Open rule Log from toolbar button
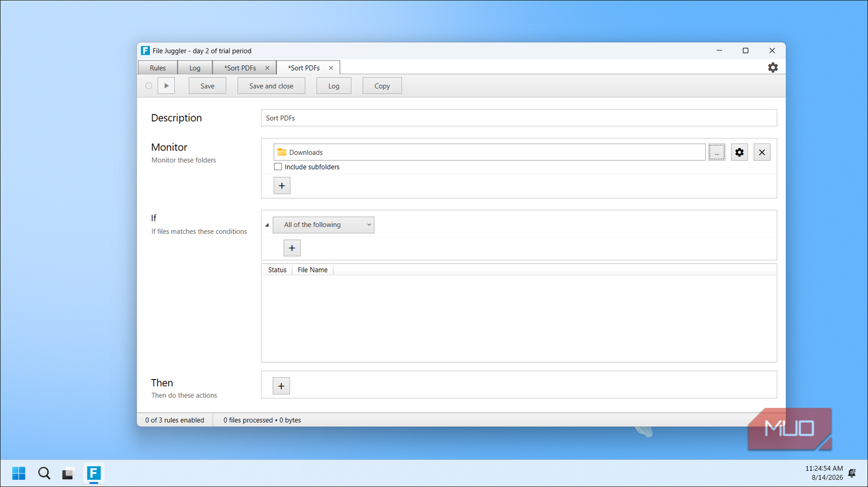The width and height of the screenshot is (868, 487). [x=334, y=86]
